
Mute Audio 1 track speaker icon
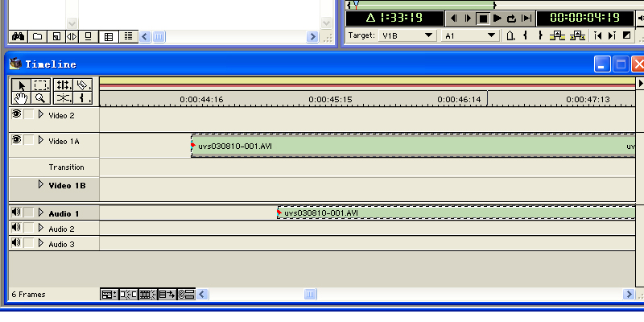(16, 212)
